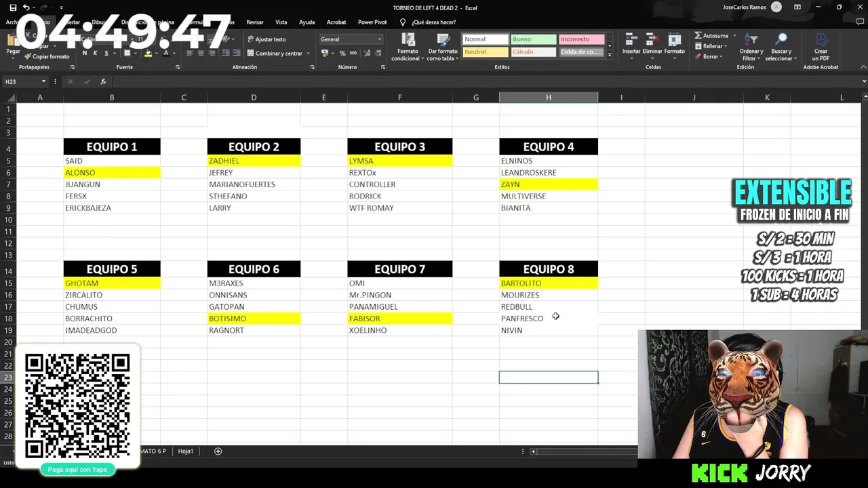868x488 pixels.
Task: Select cell containing BARTOLITO
Action: point(549,283)
